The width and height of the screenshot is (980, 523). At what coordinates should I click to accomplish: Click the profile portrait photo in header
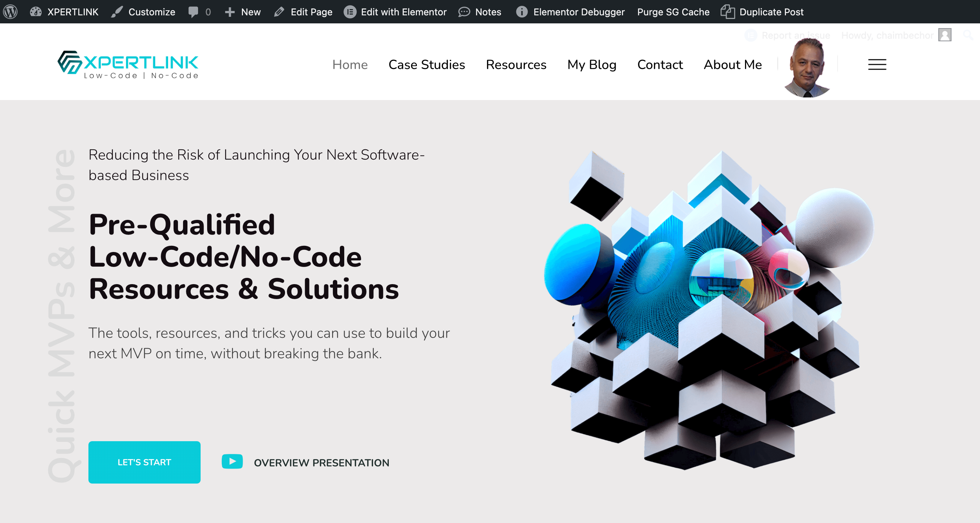807,68
